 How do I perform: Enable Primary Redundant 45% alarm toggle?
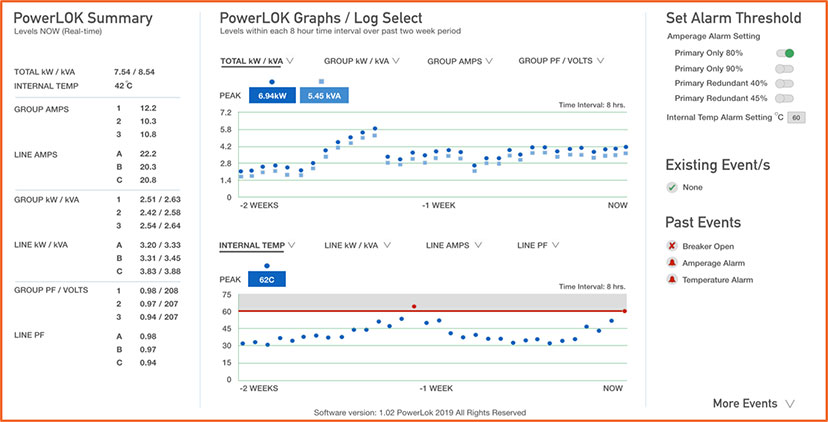[785, 98]
